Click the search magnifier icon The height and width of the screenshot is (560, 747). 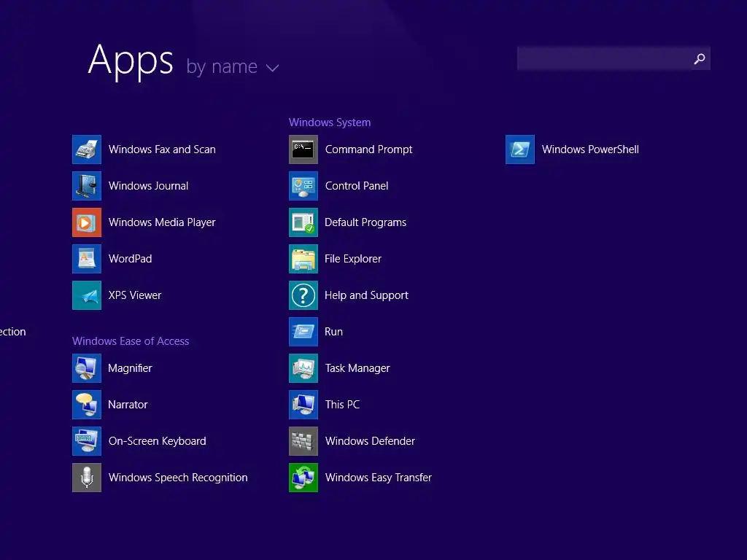coord(700,58)
